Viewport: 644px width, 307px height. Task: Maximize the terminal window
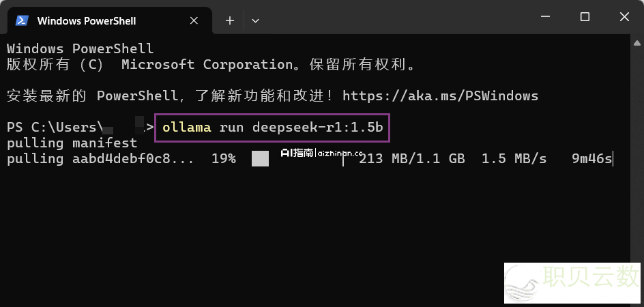[585, 17]
